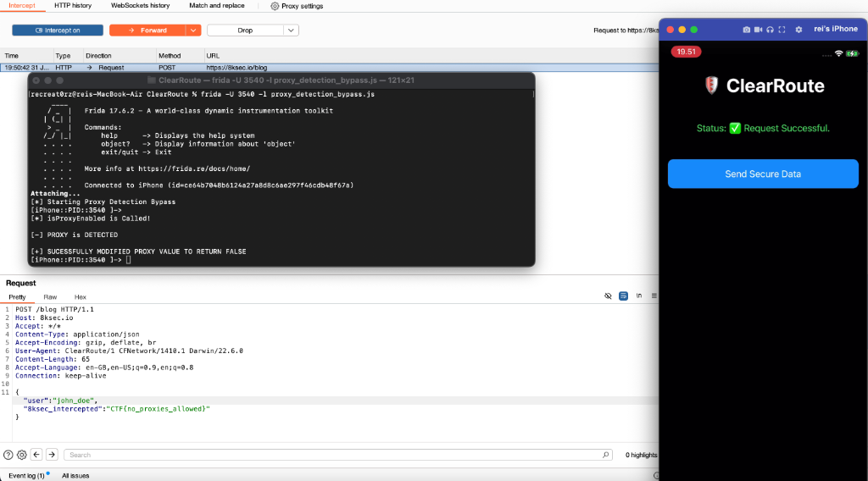Take a screenshot with the camera icon
Screen dimensions: 868x481
pos(746,29)
